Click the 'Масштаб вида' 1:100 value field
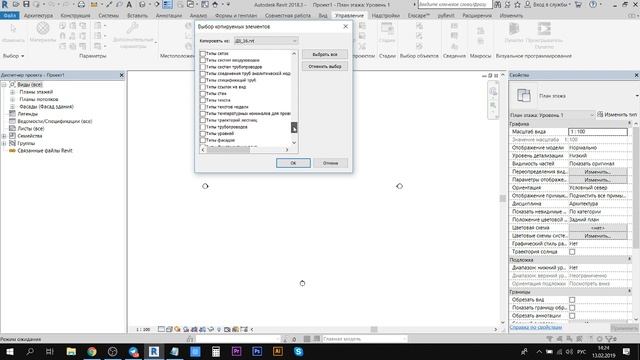This screenshot has height=360, width=640. pyautogui.click(x=598, y=131)
